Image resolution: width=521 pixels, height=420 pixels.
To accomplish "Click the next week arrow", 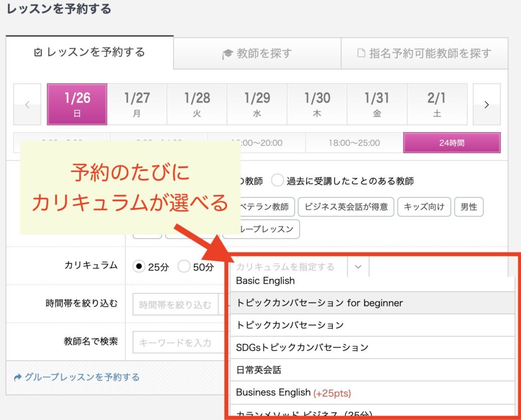I will coord(486,105).
